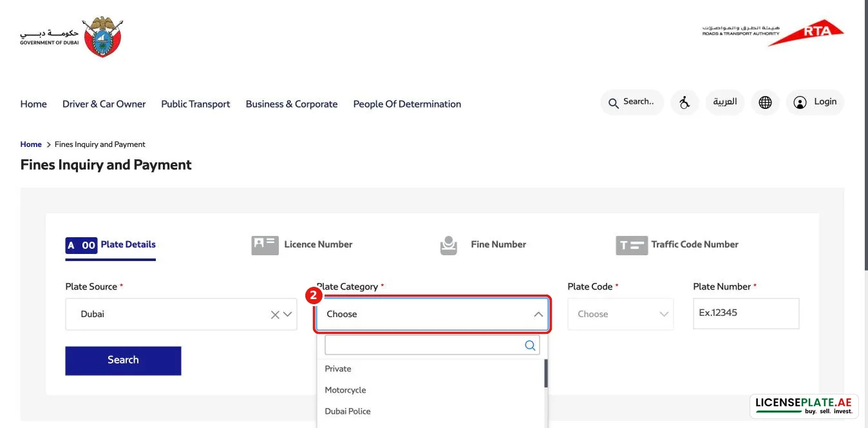
Task: Open Driver & Car Owner menu
Action: (104, 104)
